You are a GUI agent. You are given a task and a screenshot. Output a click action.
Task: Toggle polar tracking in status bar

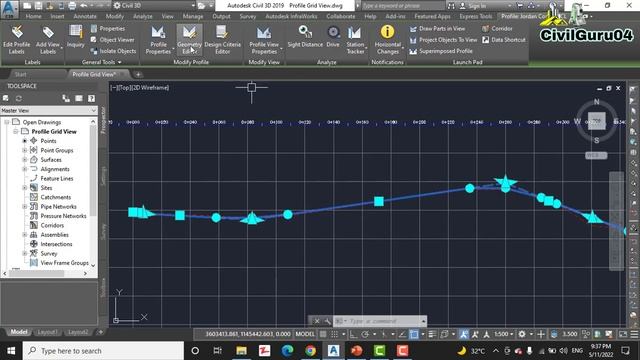click(365, 334)
